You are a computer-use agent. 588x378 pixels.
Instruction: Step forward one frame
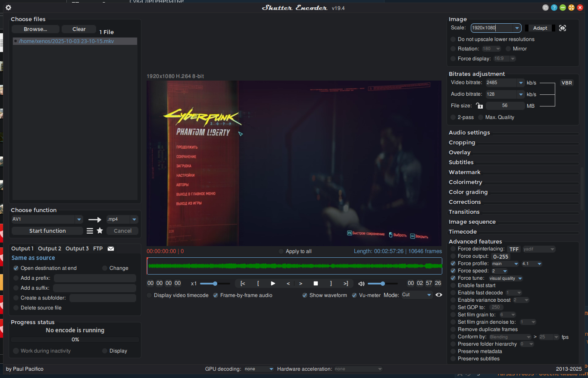pos(301,283)
